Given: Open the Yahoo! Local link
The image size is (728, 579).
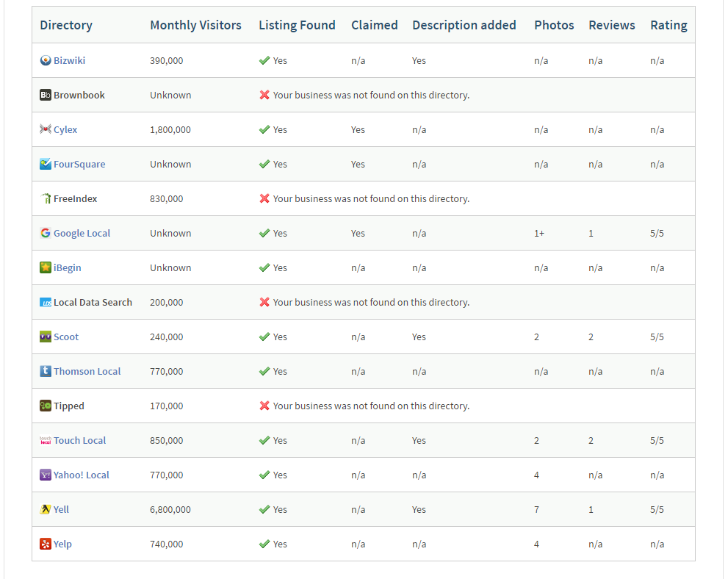Looking at the screenshot, I should 82,475.
